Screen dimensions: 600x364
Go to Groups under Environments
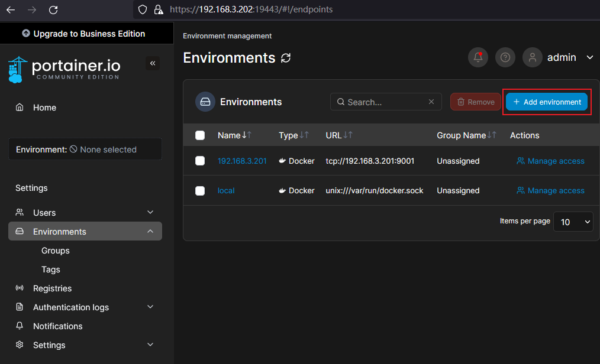click(x=56, y=251)
